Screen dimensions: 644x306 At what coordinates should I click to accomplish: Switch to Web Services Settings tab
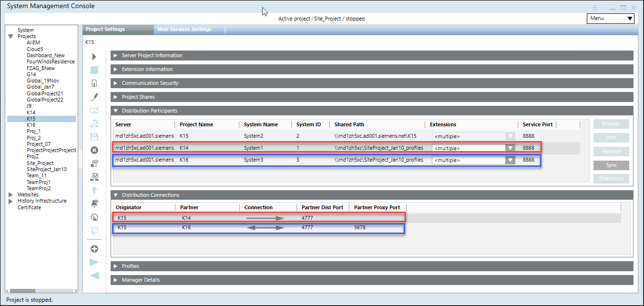point(184,30)
